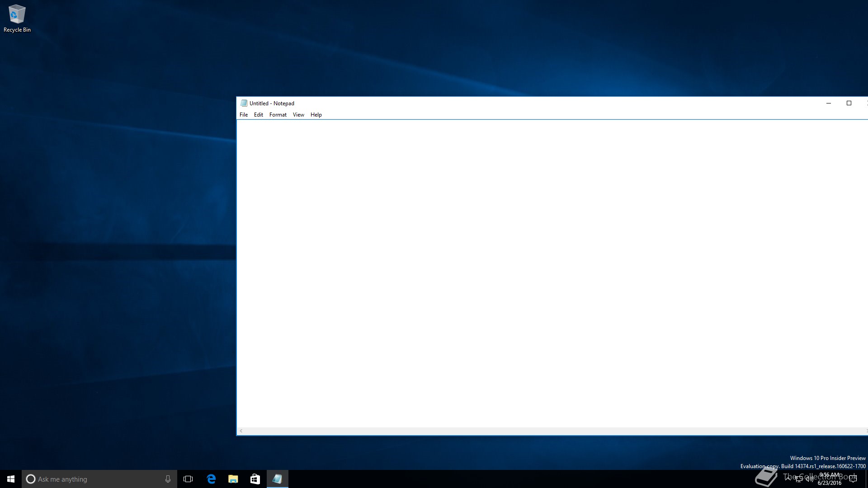Open the Action Center notifications icon
The height and width of the screenshot is (488, 868).
tap(853, 479)
